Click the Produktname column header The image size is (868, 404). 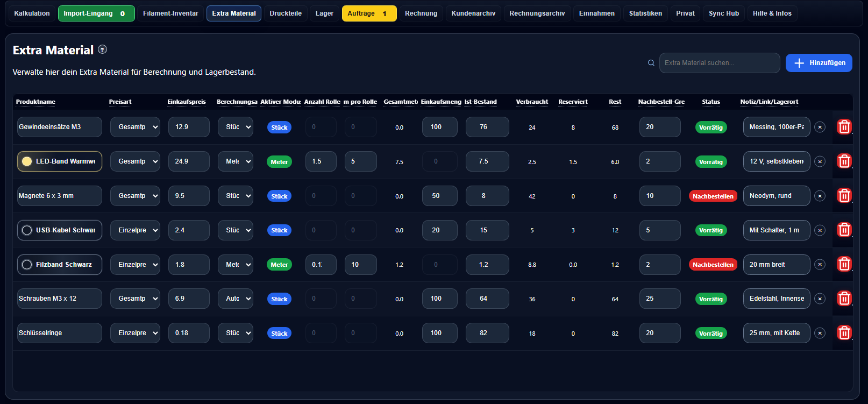pyautogui.click(x=35, y=102)
